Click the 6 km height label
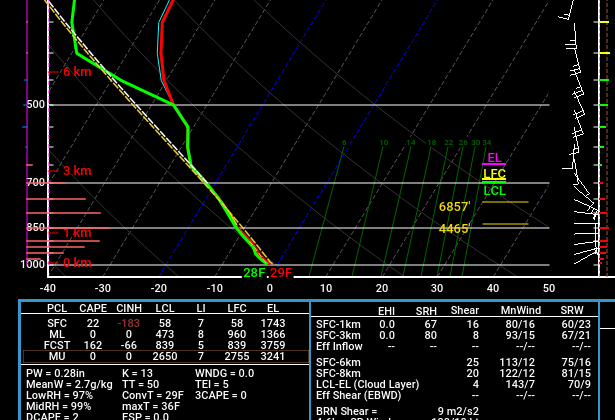 (x=76, y=72)
